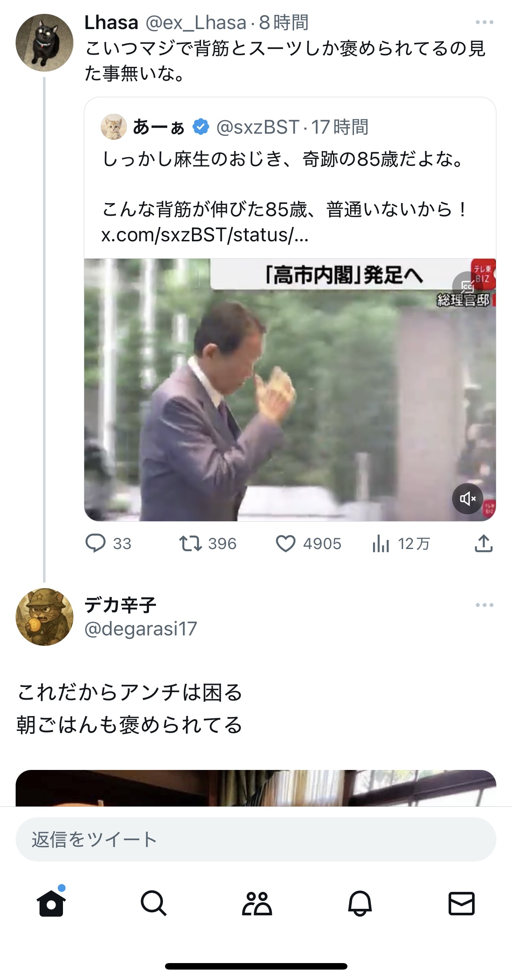Screen dimensions: 512x980
Task: Open デカ辛子's soldier cat avatar
Action: pyautogui.click(x=44, y=617)
